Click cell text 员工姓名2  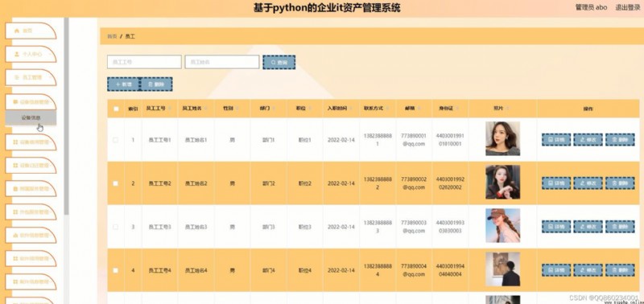(x=196, y=183)
